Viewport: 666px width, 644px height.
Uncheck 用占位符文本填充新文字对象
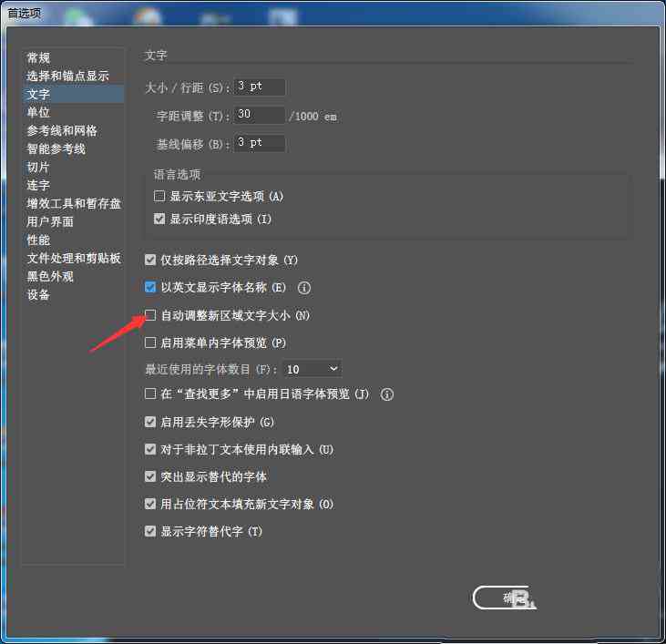pos(150,504)
